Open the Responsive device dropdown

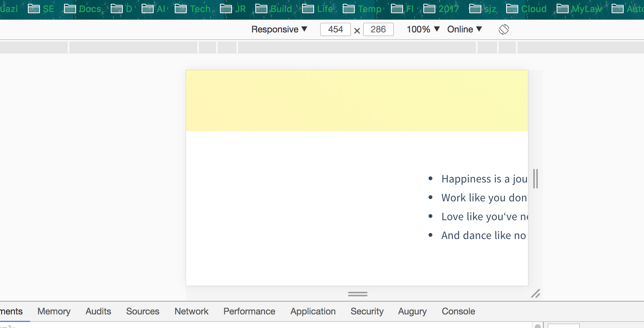pyautogui.click(x=279, y=29)
